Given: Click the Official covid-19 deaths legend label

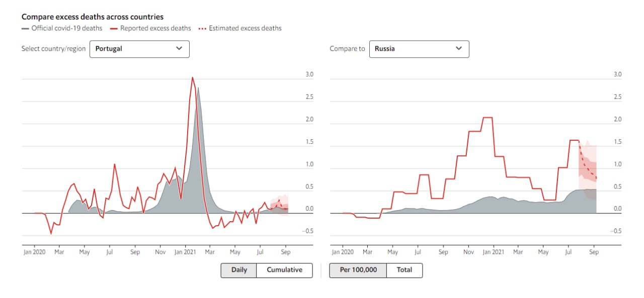Looking at the screenshot, I should (67, 28).
